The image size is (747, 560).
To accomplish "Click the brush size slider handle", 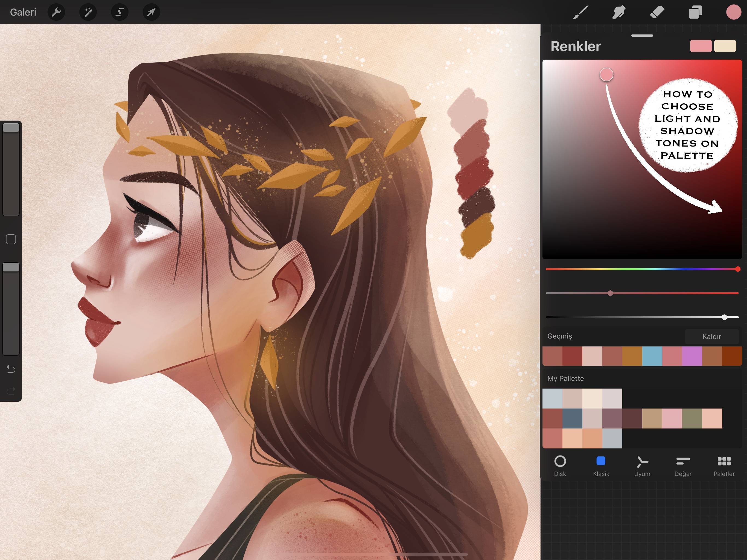I will point(11,128).
